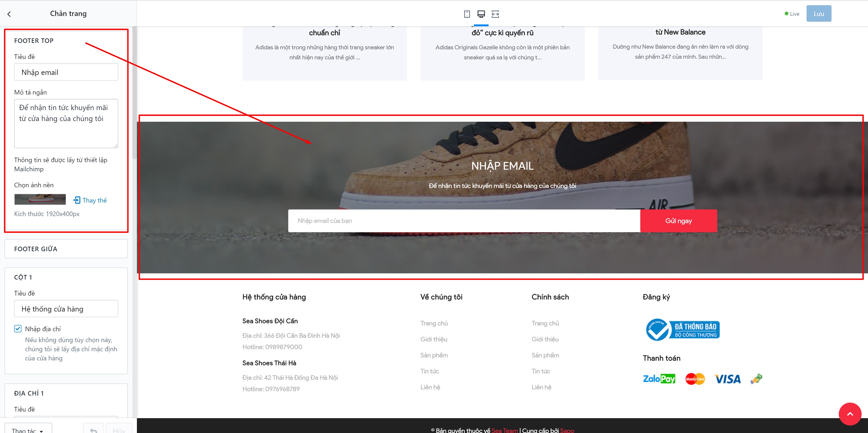868x433 pixels.
Task: Click the NHẬP EMAIL banner heading
Action: pyautogui.click(x=502, y=166)
